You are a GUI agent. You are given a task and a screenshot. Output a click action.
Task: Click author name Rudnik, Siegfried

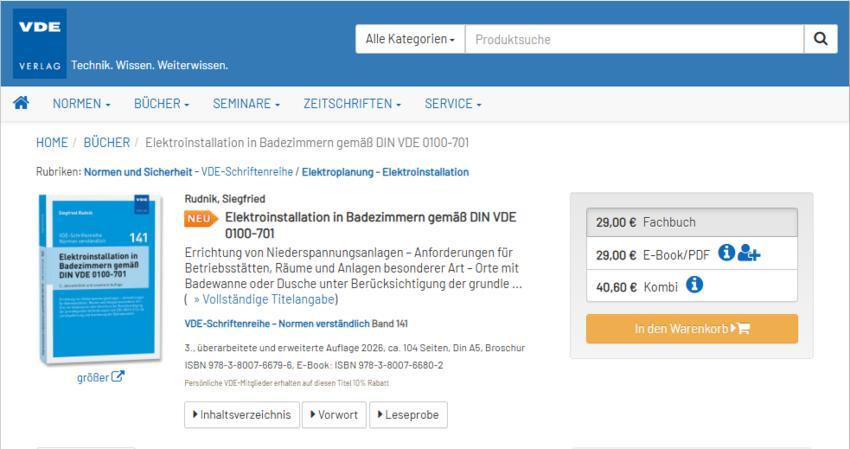pyautogui.click(x=225, y=198)
